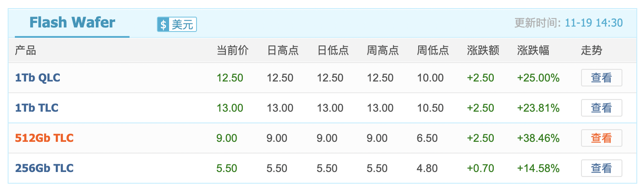Image resolution: width=644 pixels, height=190 pixels.
Task: Open the 1Tb QLC product link
Action: coord(37,78)
